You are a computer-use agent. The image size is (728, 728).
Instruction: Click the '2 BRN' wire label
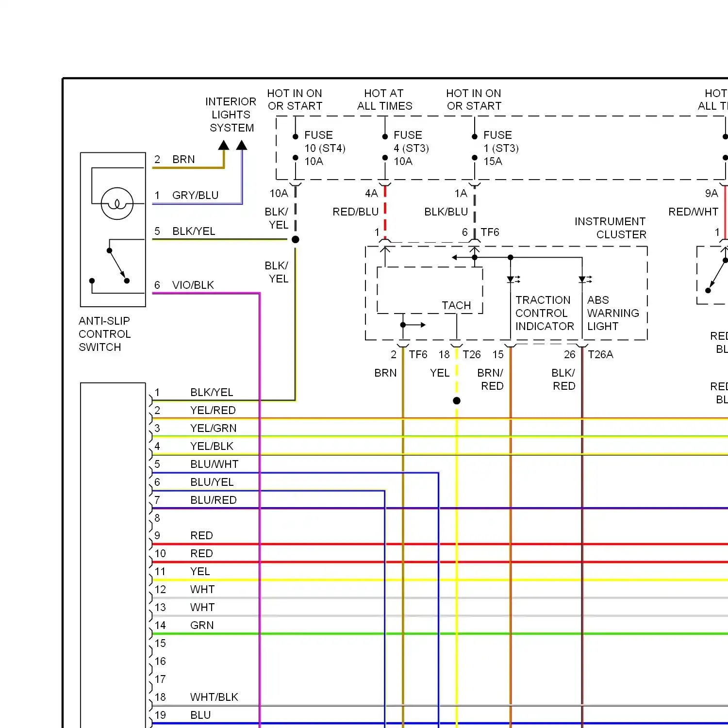coord(175,160)
